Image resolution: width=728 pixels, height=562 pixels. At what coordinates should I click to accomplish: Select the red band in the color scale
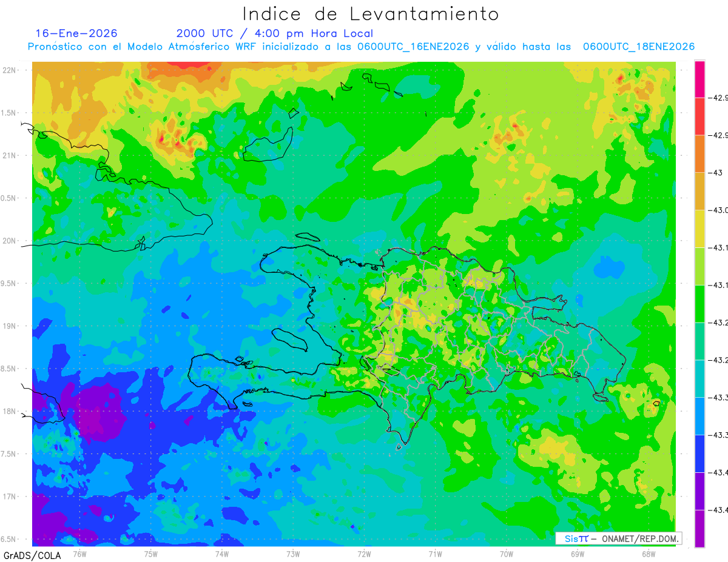(x=699, y=116)
